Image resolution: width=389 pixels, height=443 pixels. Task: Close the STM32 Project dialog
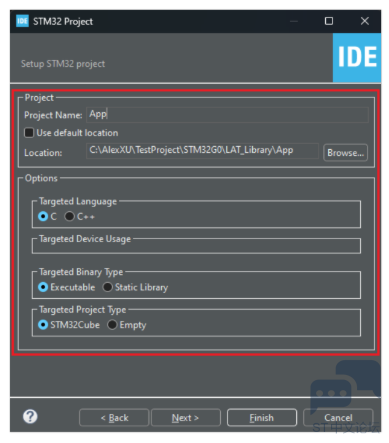tap(365, 21)
